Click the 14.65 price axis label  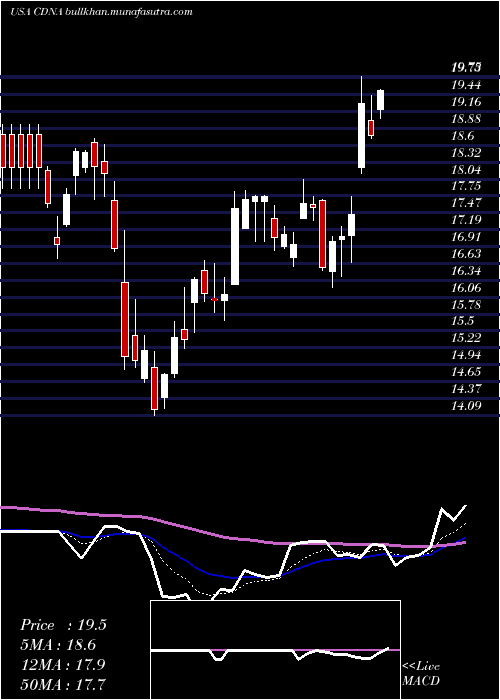466,372
